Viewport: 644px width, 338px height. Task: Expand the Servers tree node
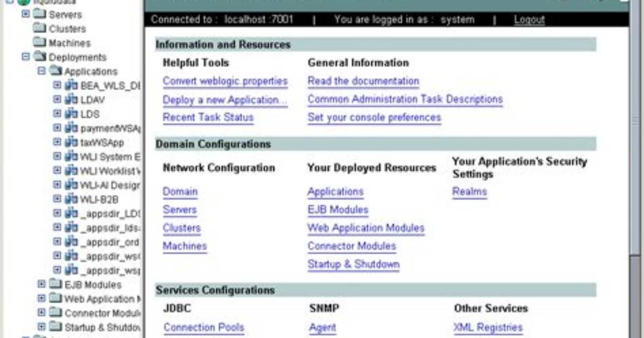(25, 14)
